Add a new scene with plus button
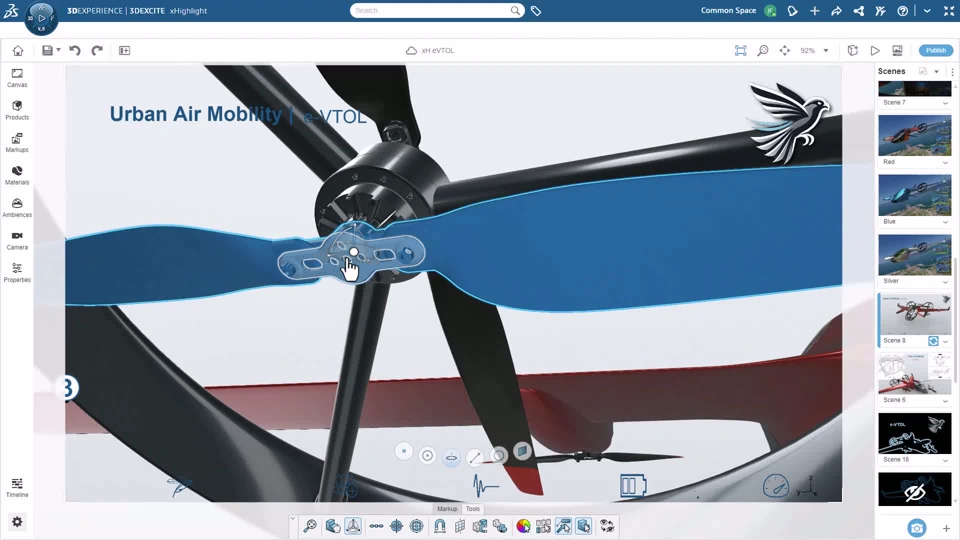The width and height of the screenshot is (960, 540). [946, 528]
